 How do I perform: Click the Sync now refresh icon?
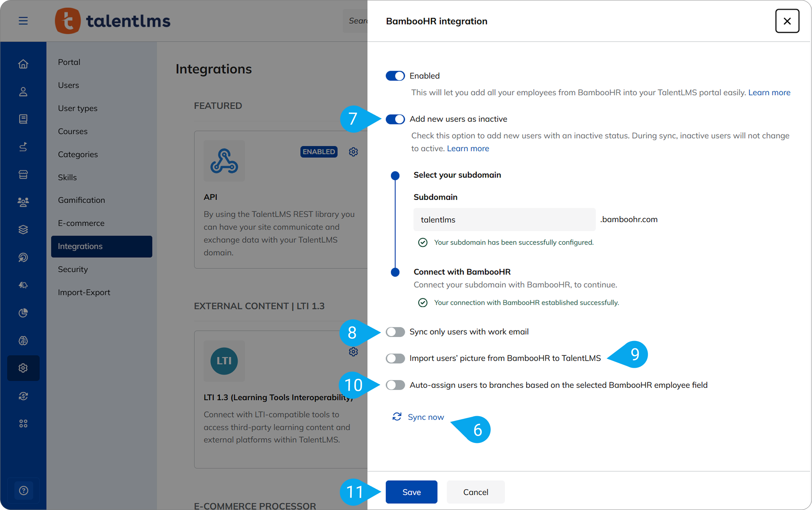tap(397, 417)
